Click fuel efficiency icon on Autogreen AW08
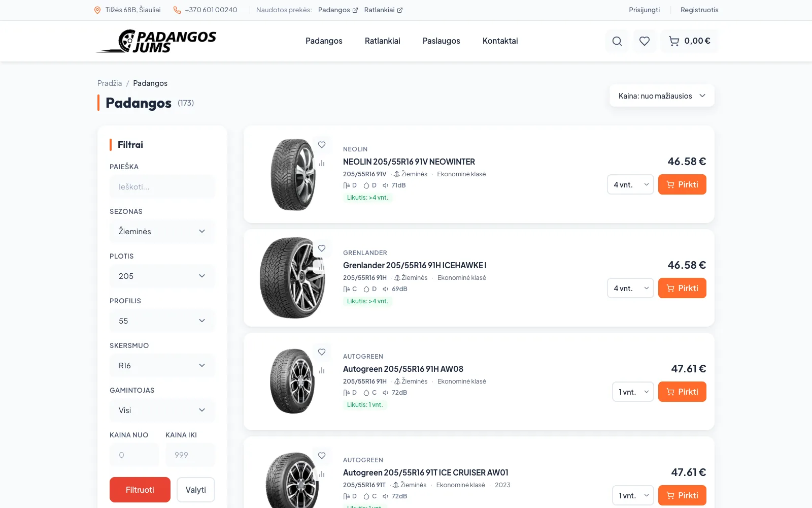 (x=347, y=393)
